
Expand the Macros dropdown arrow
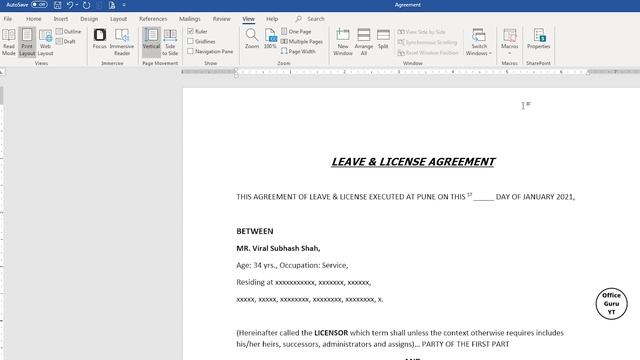point(510,53)
